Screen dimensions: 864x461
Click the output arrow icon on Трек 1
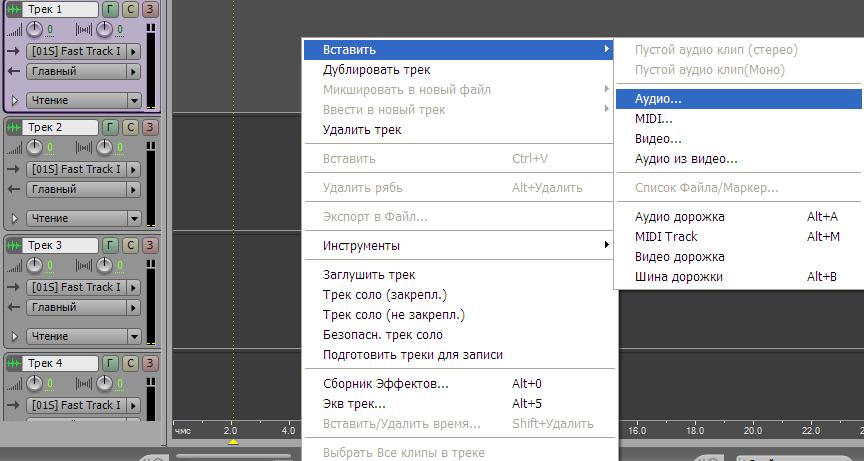[13, 72]
